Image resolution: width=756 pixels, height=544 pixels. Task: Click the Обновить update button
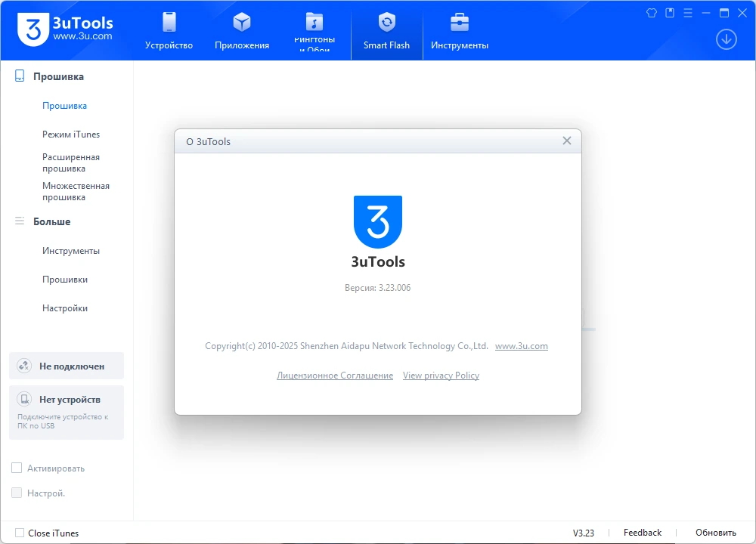pyautogui.click(x=715, y=533)
